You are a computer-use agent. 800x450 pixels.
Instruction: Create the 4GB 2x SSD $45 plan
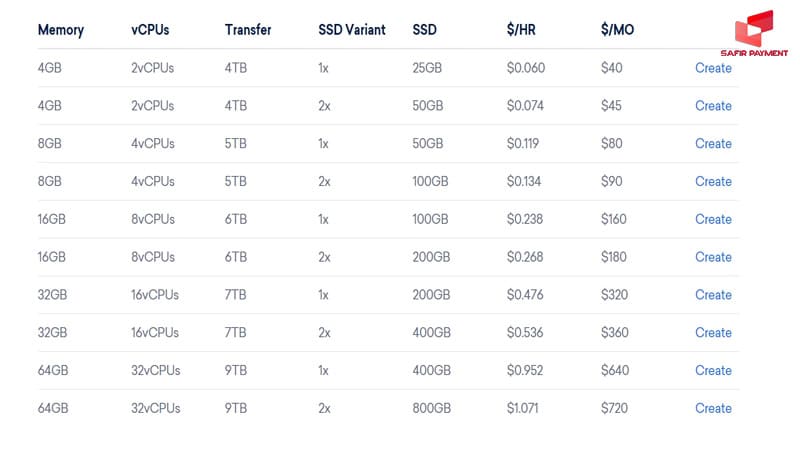tap(713, 106)
